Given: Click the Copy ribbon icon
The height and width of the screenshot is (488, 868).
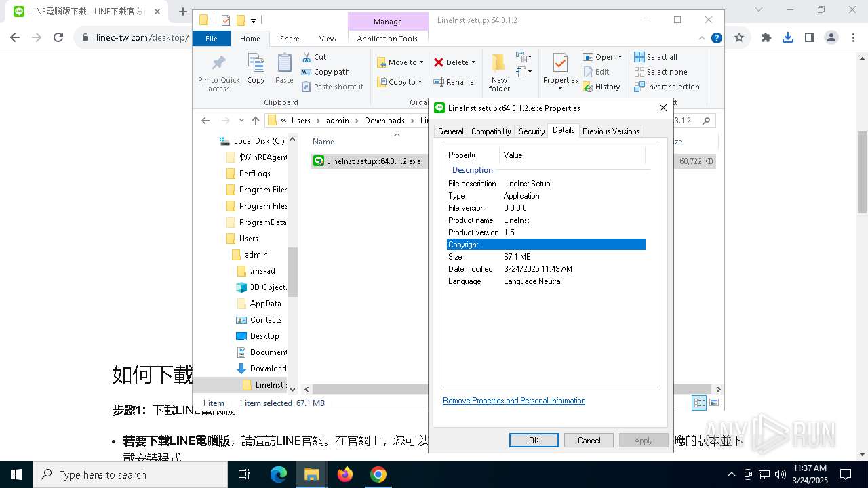Looking at the screenshot, I should pos(256,64).
